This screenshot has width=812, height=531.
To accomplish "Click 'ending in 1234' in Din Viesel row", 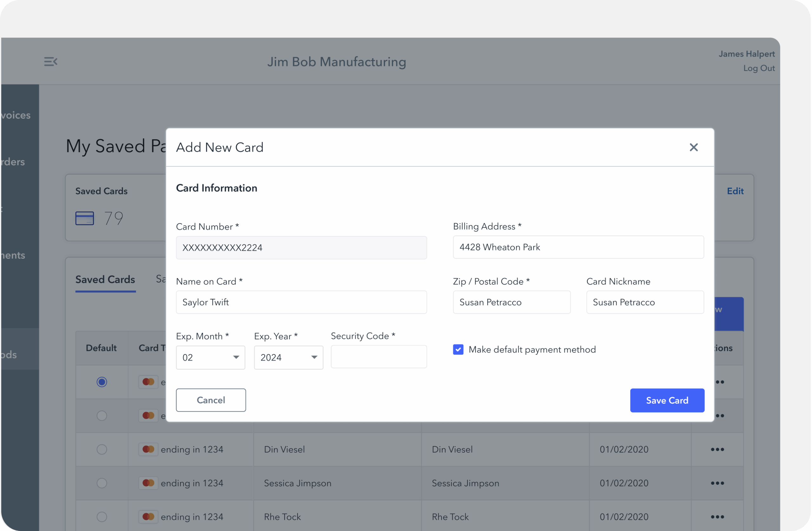I will point(192,450).
